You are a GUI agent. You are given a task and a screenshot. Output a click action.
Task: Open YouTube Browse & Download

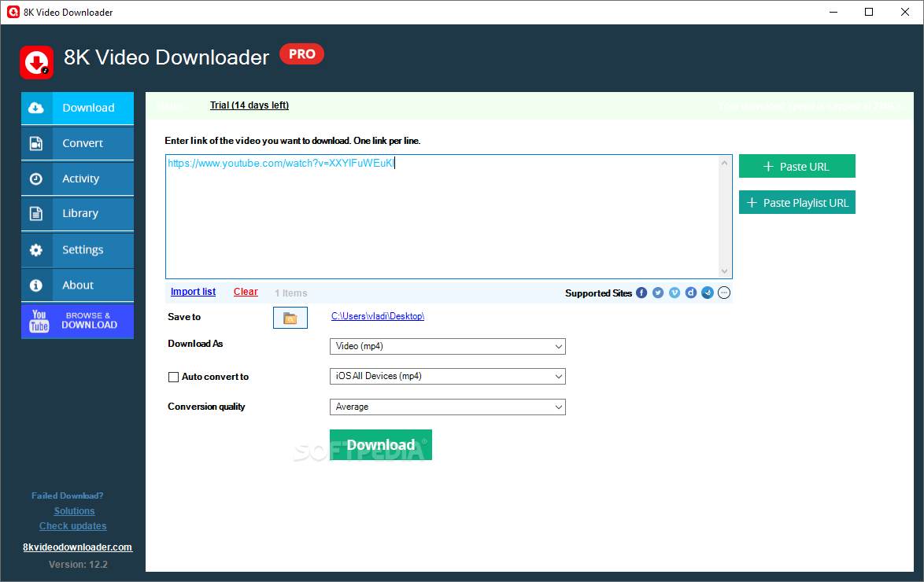click(x=77, y=321)
